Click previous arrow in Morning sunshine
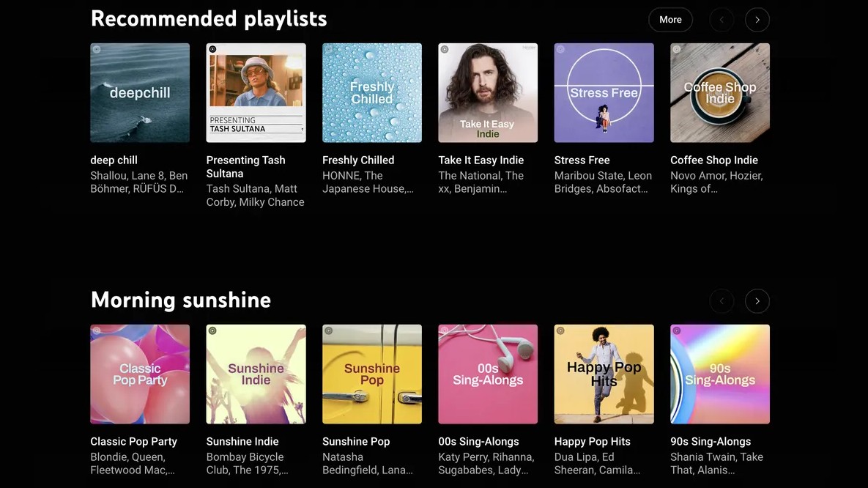This screenshot has height=488, width=868. pos(722,301)
